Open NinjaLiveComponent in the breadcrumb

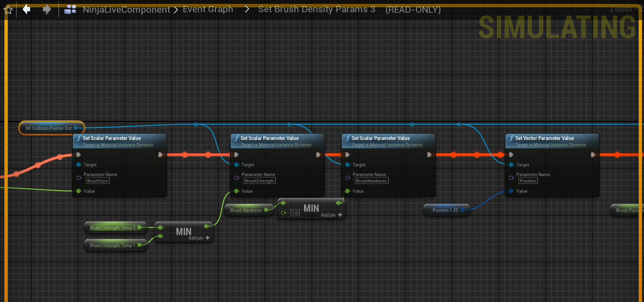(126, 10)
